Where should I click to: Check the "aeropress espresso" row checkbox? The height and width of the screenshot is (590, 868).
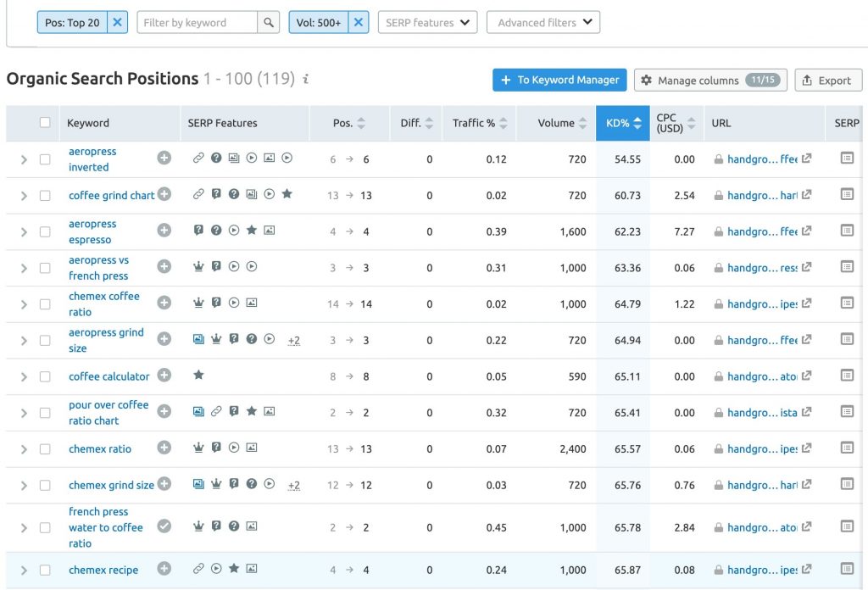click(x=47, y=230)
